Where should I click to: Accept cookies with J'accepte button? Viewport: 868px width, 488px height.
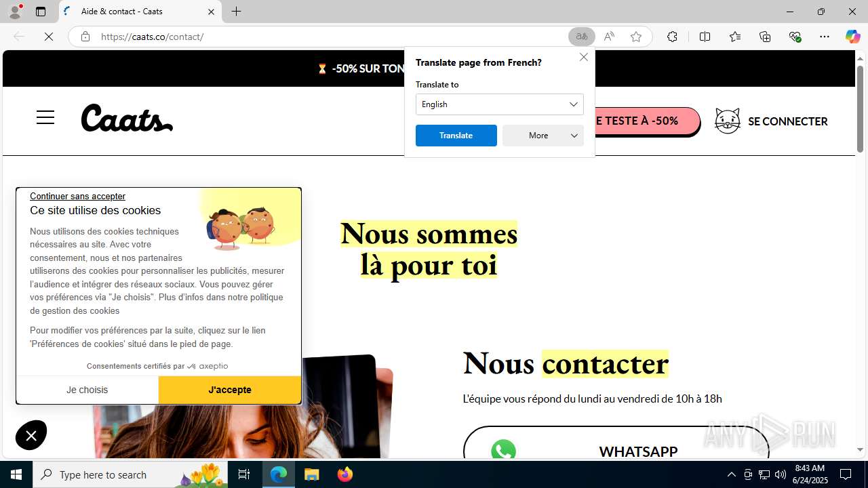point(230,390)
